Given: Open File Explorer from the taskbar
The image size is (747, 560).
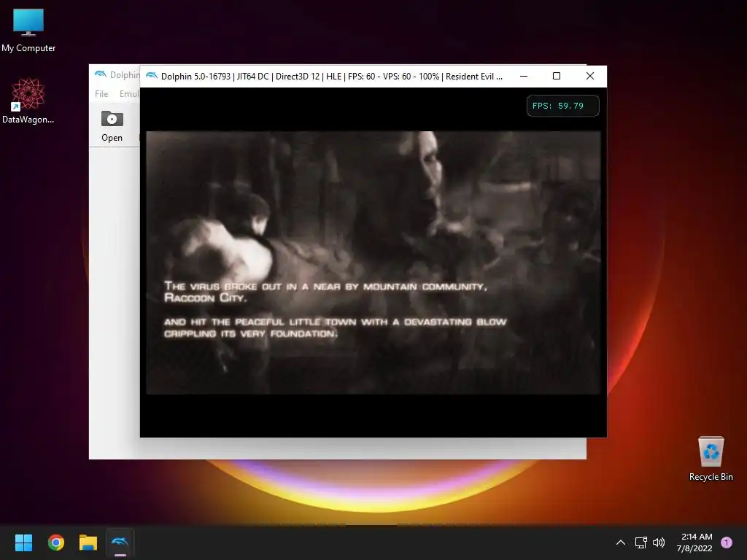Looking at the screenshot, I should tap(88, 542).
